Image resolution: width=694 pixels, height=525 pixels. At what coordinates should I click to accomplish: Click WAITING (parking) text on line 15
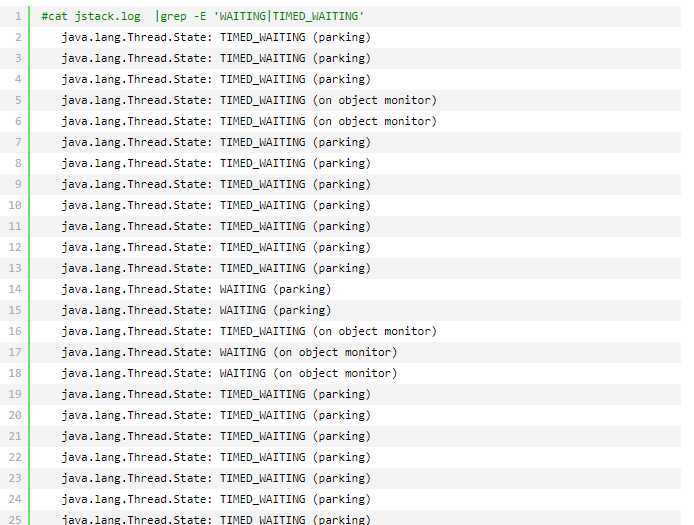(x=275, y=310)
